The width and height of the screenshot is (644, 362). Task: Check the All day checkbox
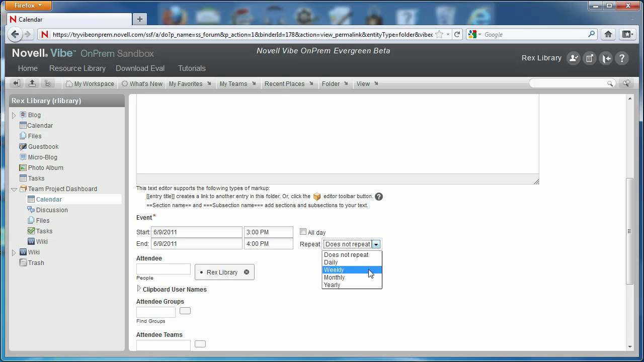pyautogui.click(x=303, y=232)
